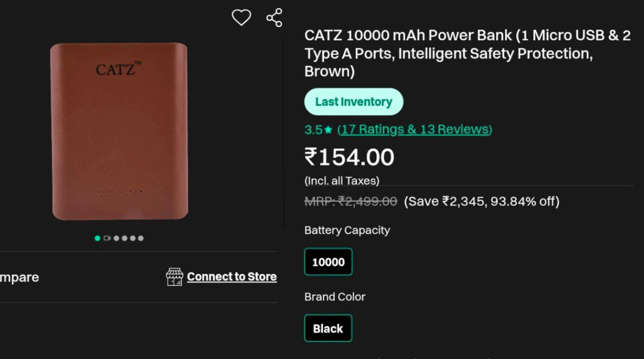Open the 17 Ratings & 13 Reviews link
Image resolution: width=644 pixels, height=359 pixels.
[415, 129]
